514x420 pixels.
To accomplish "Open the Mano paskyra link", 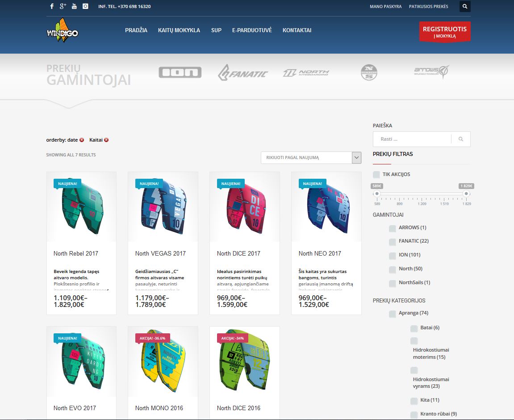I will (x=385, y=7).
